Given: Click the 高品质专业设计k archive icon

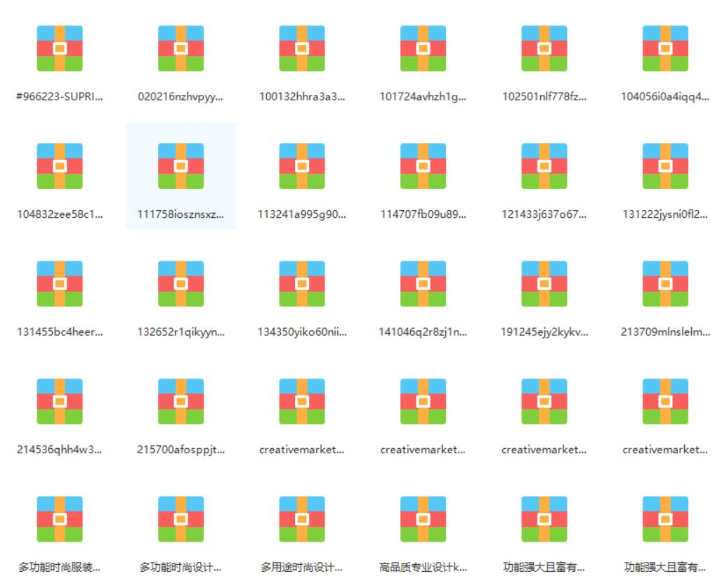Looking at the screenshot, I should [423, 519].
